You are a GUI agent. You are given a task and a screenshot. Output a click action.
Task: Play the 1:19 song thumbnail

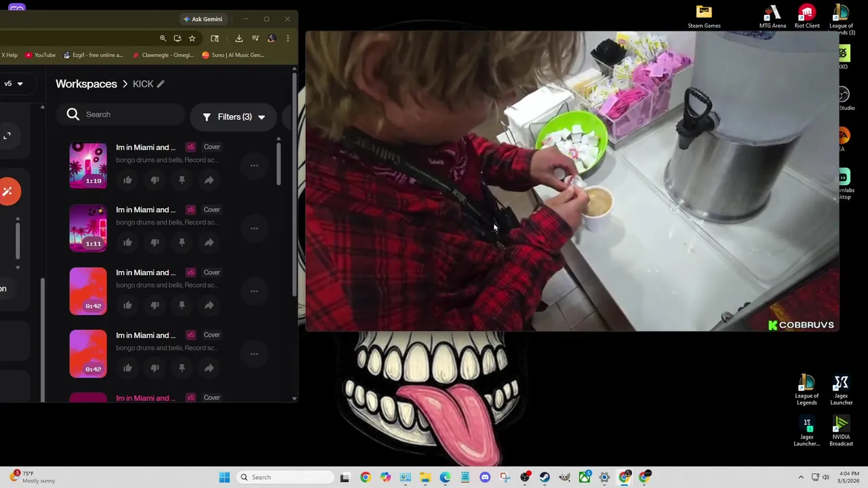(88, 165)
